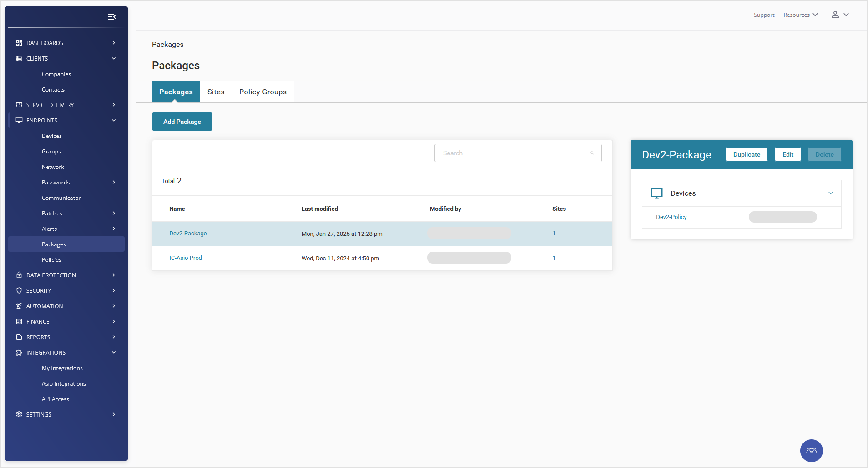Open the Policy Groups tab
Image resolution: width=868 pixels, height=468 pixels.
pos(262,92)
